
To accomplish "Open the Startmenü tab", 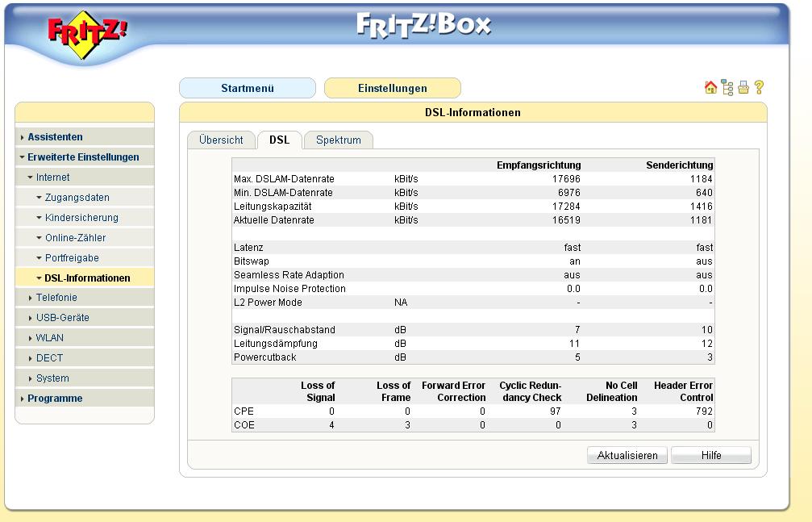I will [x=248, y=88].
